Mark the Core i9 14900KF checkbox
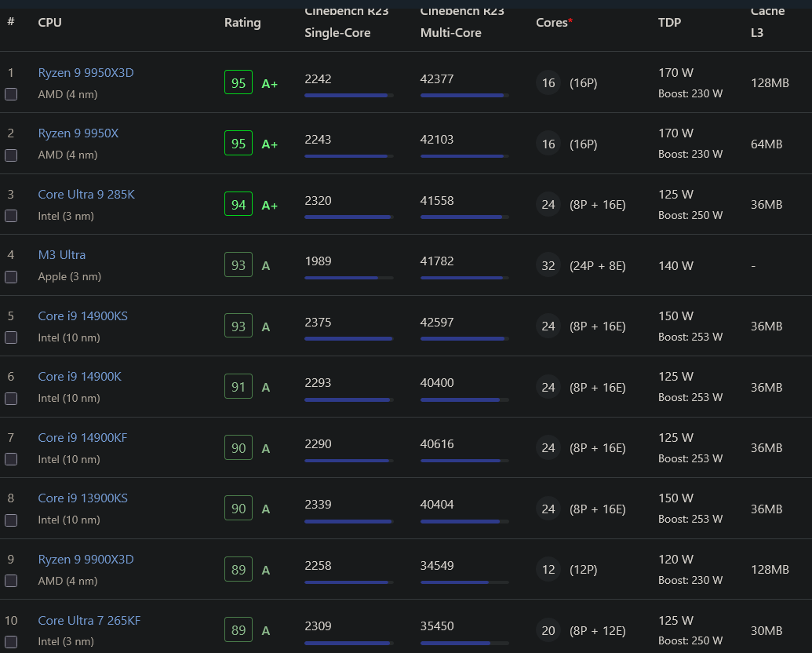 11,459
